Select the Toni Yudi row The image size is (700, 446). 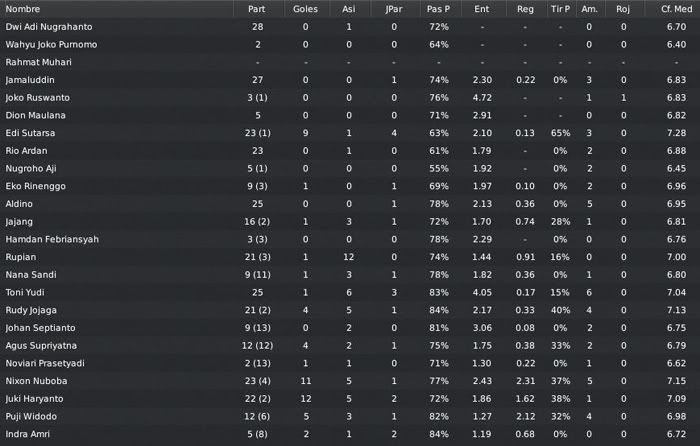pos(350,292)
